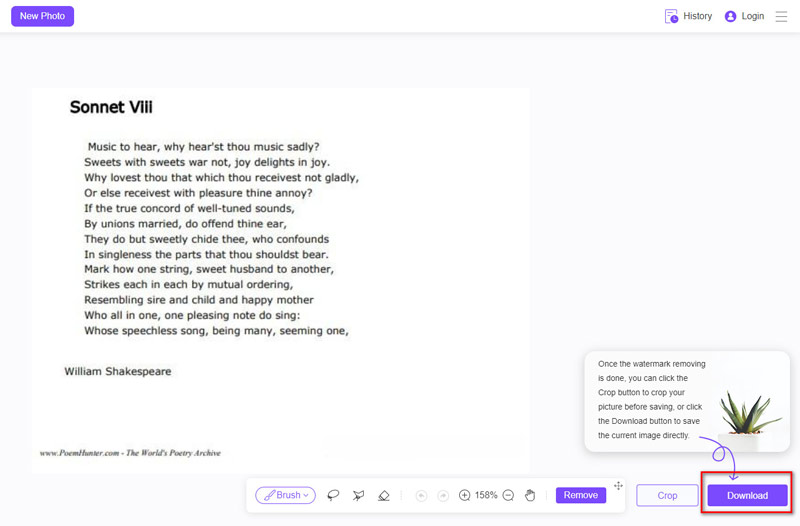Zoom out with the minus icon
Image resolution: width=800 pixels, height=526 pixels.
[508, 495]
